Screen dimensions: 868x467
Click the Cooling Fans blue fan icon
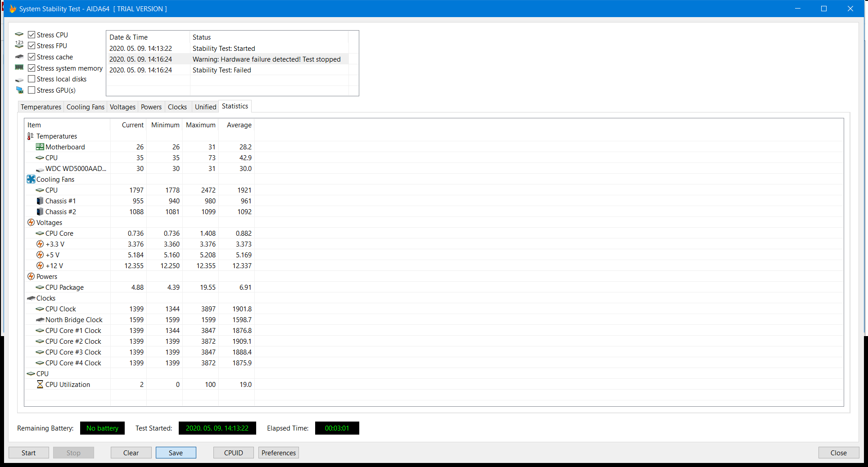click(31, 179)
